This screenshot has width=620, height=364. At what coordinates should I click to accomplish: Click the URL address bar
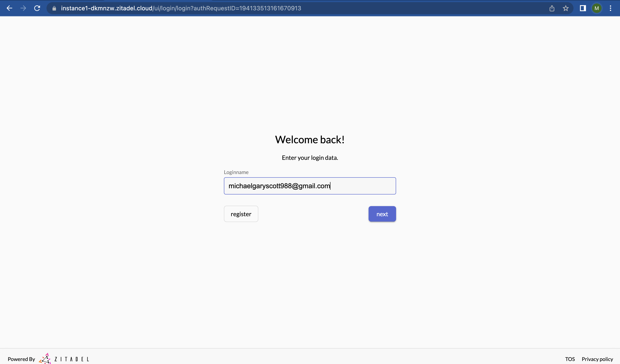coord(181,8)
